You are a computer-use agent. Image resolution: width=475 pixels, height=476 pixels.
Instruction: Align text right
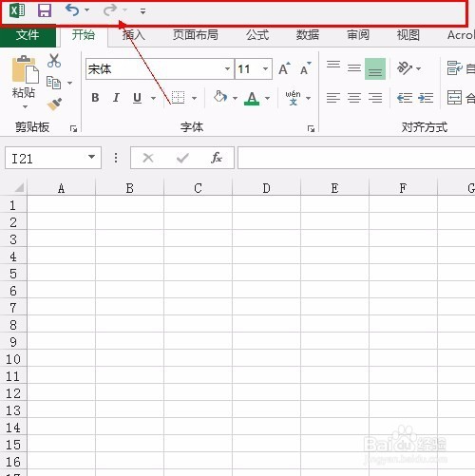click(x=375, y=98)
